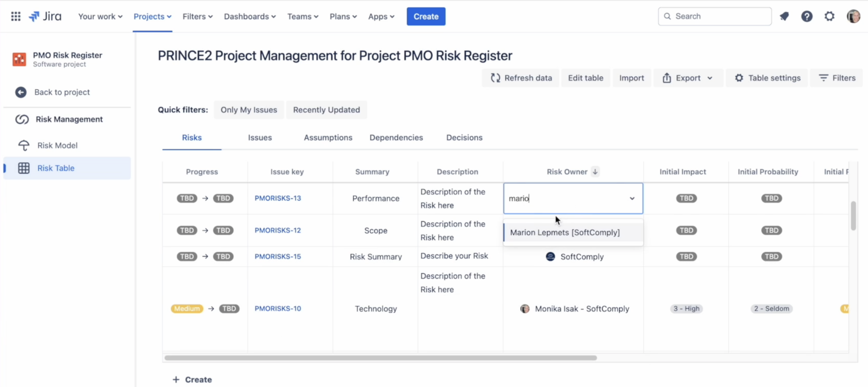Image resolution: width=868 pixels, height=387 pixels.
Task: Open the notifications bell
Action: 785,16
